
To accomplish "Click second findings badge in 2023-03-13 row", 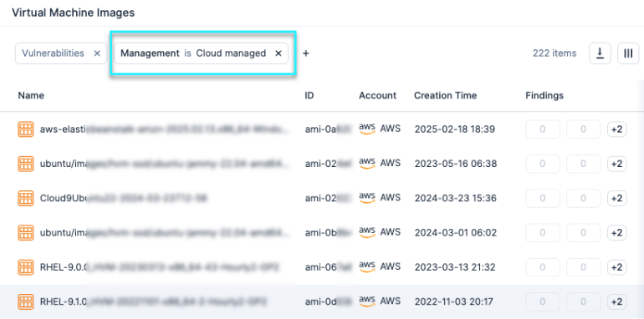I will tap(583, 267).
